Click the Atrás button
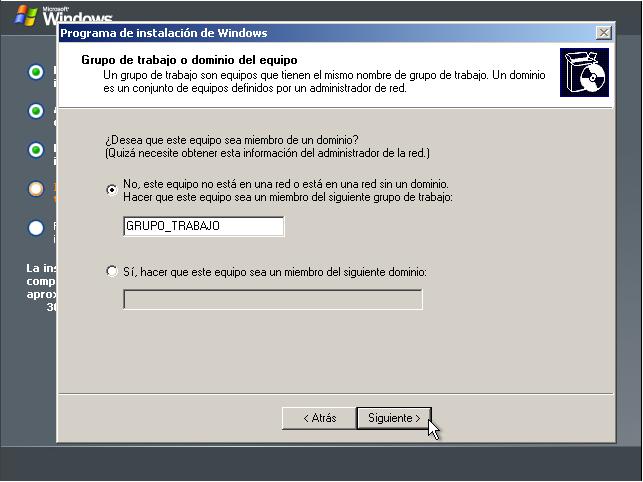 click(319, 418)
